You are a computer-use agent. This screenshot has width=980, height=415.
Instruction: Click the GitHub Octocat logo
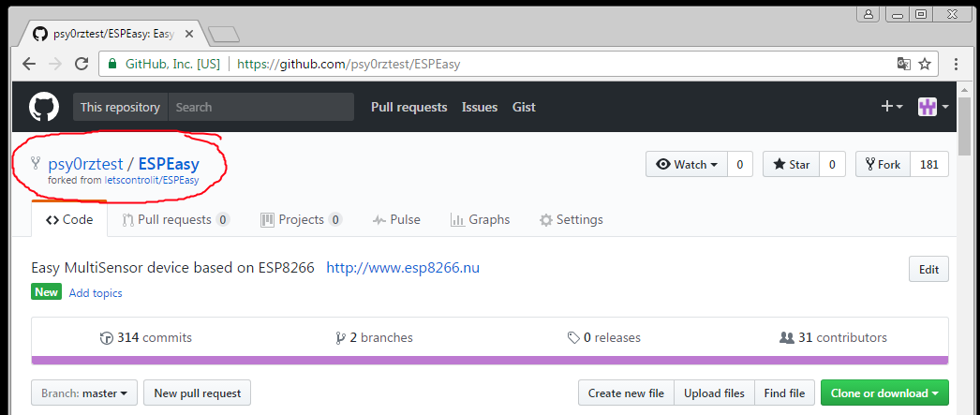coord(44,107)
